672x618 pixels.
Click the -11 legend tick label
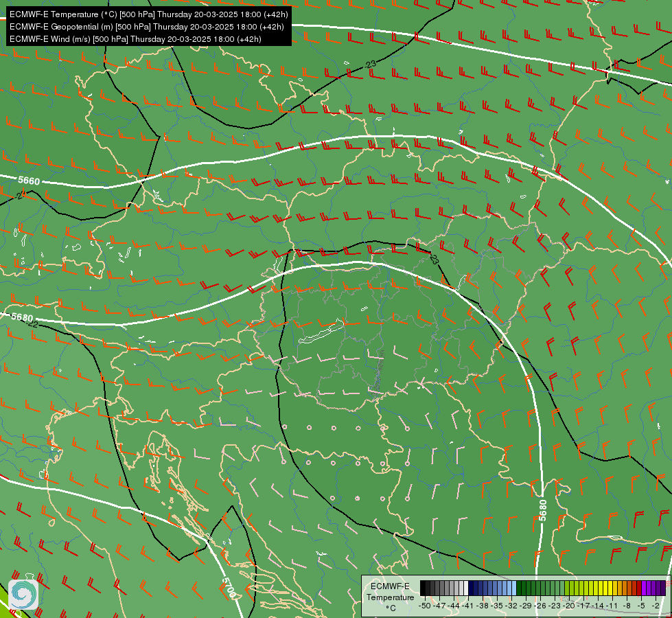click(612, 606)
